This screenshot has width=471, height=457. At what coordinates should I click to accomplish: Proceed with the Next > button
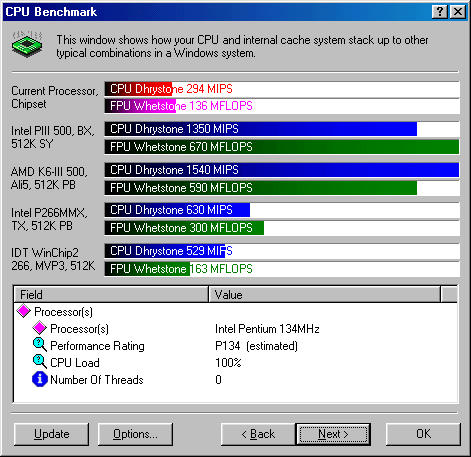333,434
